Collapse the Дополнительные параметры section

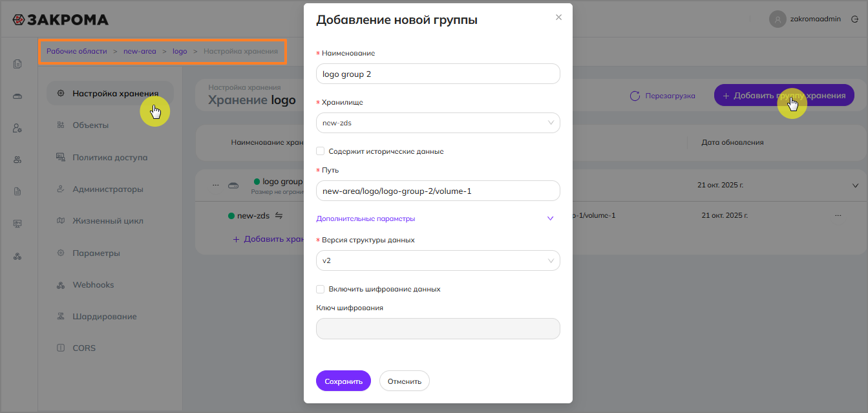pyautogui.click(x=550, y=218)
